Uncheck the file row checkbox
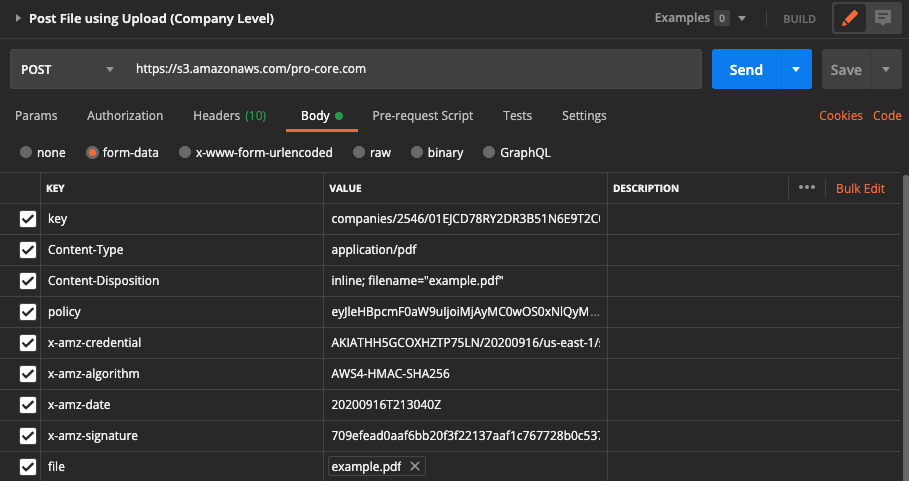The image size is (909, 481). click(28, 467)
